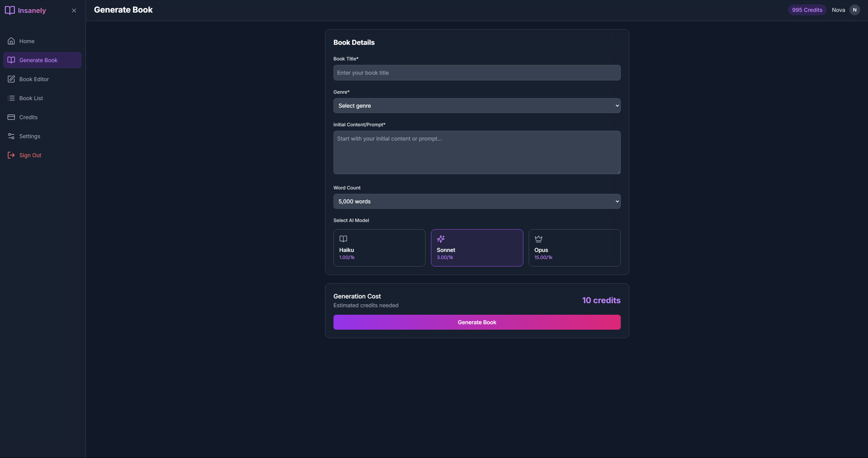Collapse sidebar with the X icon
The image size is (868, 458).
(74, 11)
